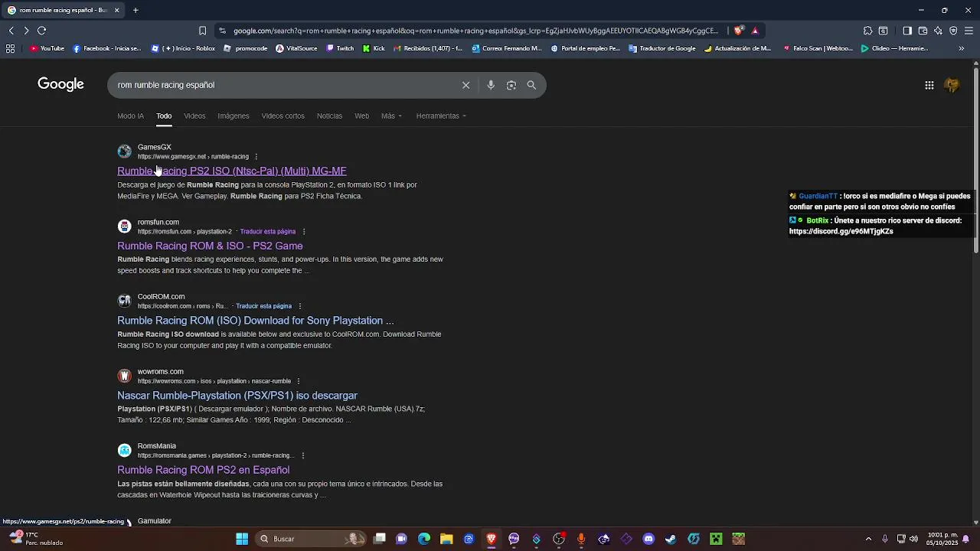Switch to the Web filter tab

(361, 116)
